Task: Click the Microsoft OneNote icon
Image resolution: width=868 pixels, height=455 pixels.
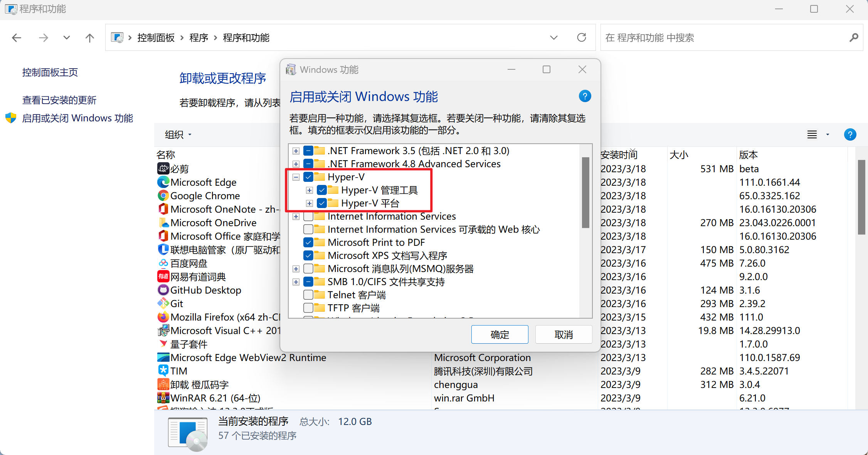Action: pyautogui.click(x=163, y=210)
